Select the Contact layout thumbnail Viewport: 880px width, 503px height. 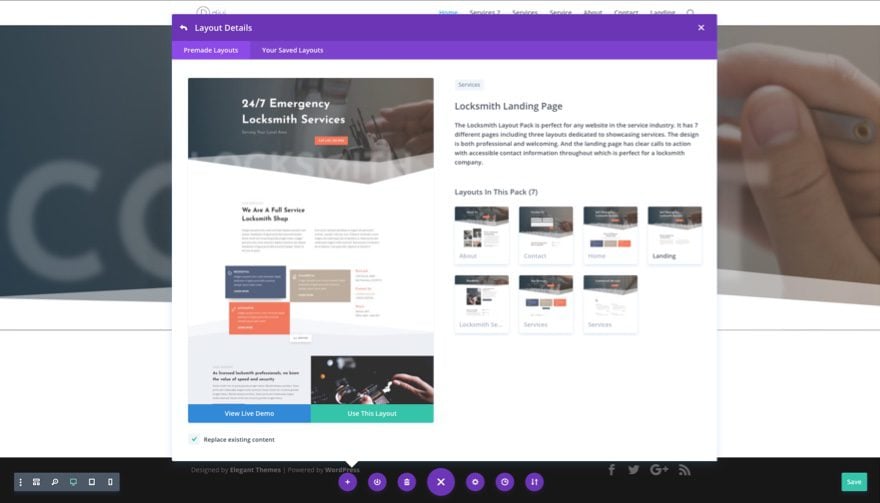point(546,235)
